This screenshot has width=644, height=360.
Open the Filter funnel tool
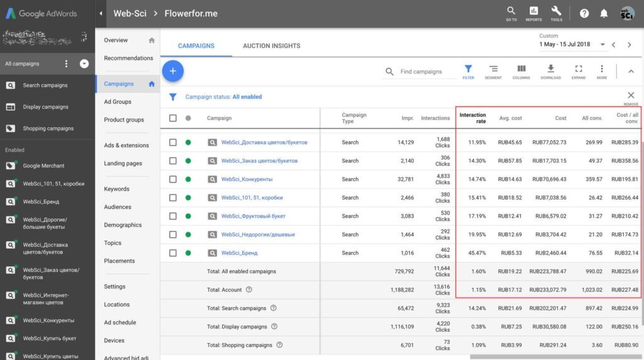(x=468, y=69)
